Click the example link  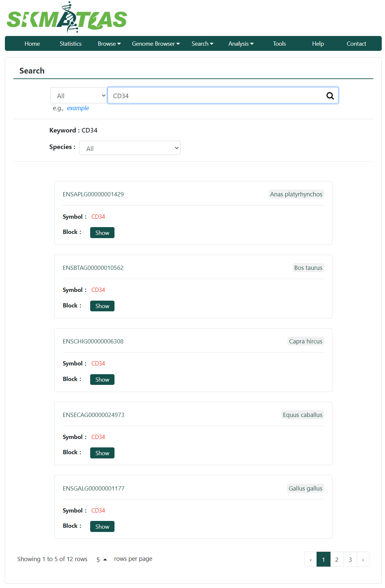[78, 108]
